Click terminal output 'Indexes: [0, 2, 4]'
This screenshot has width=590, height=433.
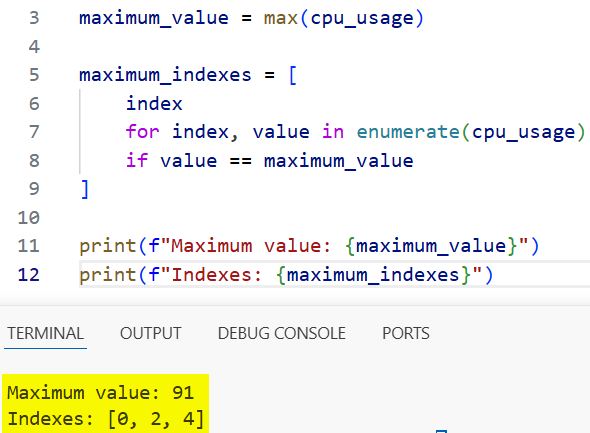pyautogui.click(x=106, y=419)
